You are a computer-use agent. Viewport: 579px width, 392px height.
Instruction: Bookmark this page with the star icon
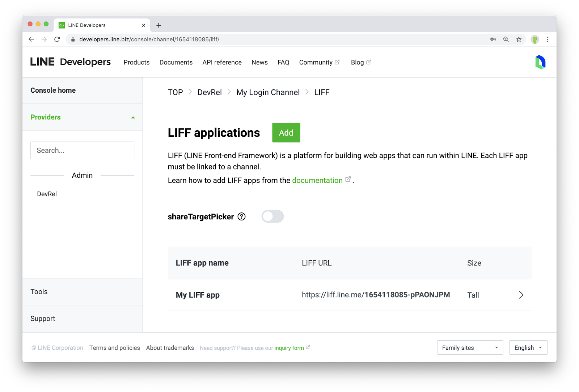(519, 39)
